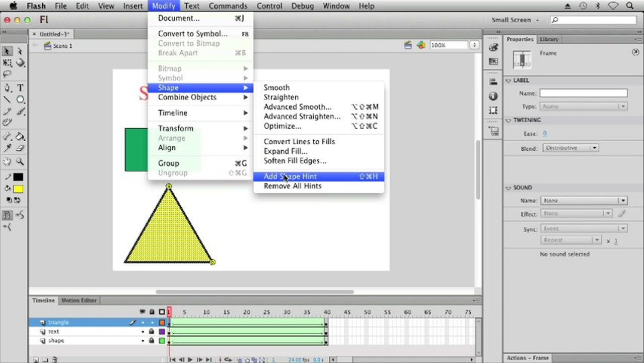Screen dimensions: 644x363
Task: Open the Sound Name dropdown
Action: 584,201
